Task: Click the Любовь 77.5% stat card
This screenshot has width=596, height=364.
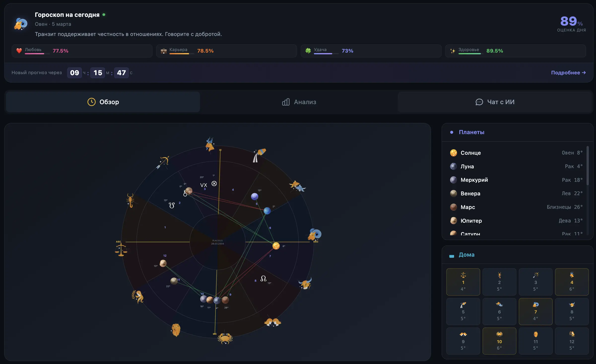Action: [x=82, y=51]
